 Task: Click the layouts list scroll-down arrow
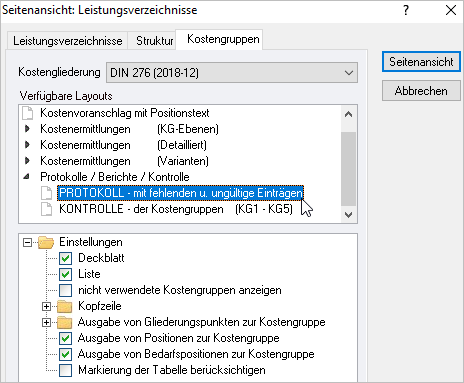(x=349, y=215)
